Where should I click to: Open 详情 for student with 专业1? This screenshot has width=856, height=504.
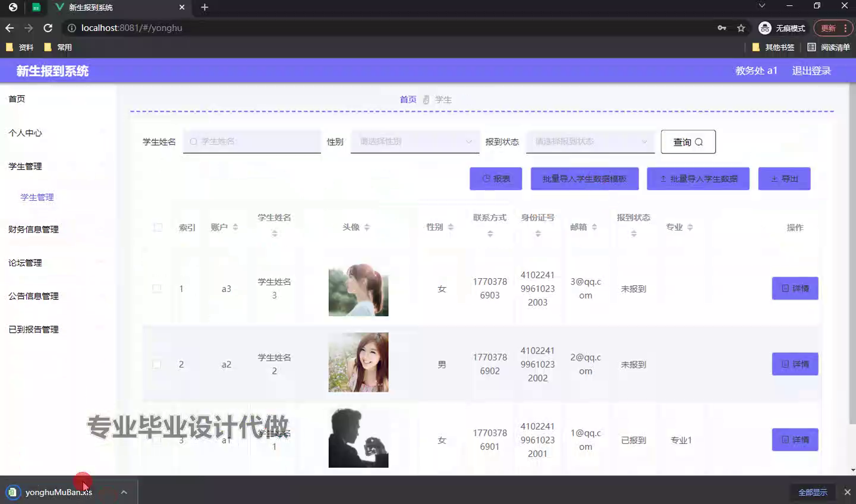point(795,440)
